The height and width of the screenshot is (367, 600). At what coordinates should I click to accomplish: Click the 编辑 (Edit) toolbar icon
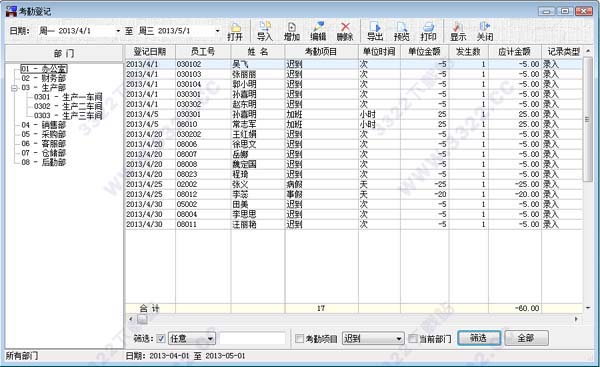coord(318,31)
